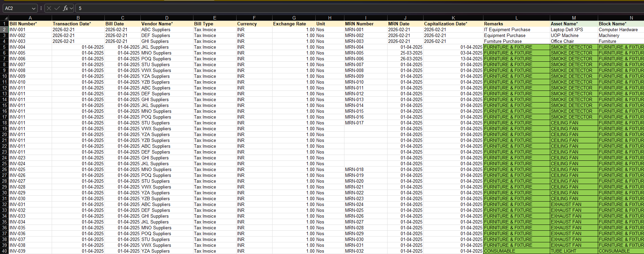644x254 pixels.
Task: Click the 'Exchange Rate' header cell
Action: click(x=294, y=24)
